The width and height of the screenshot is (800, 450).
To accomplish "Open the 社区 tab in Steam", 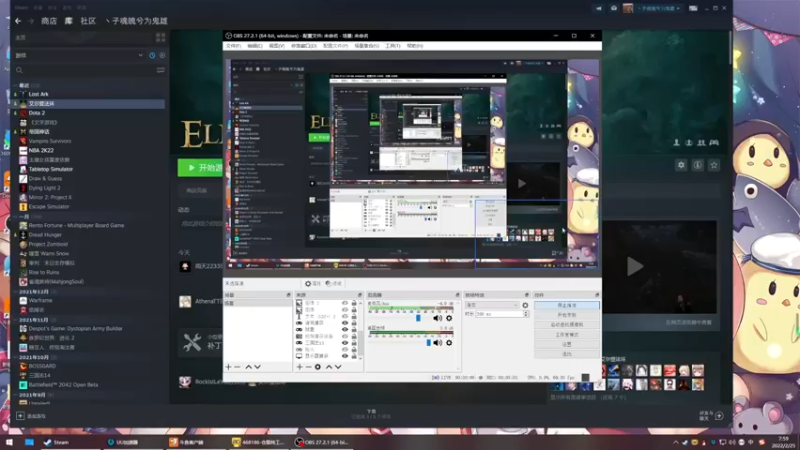I will tap(88, 21).
